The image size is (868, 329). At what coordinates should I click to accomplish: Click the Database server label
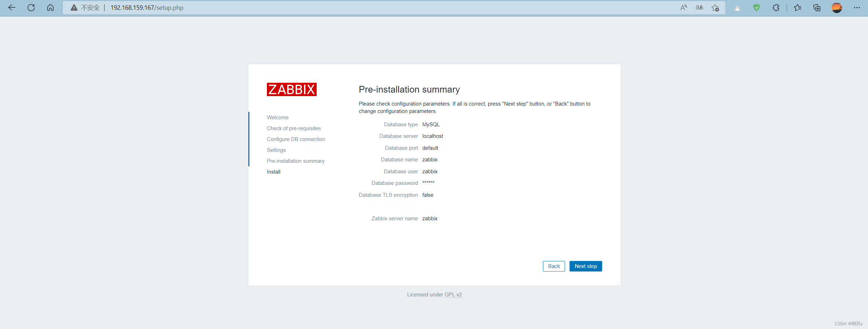pyautogui.click(x=399, y=136)
